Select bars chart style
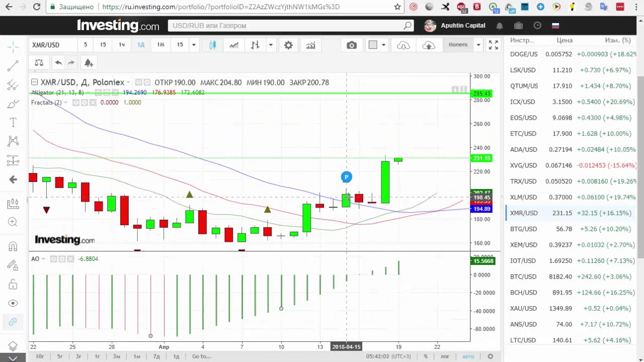The image size is (644, 362). 255,45
